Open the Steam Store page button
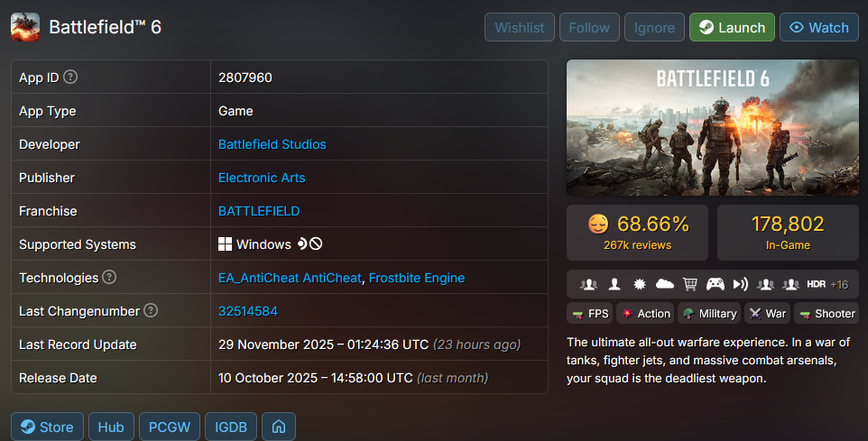 point(47,427)
